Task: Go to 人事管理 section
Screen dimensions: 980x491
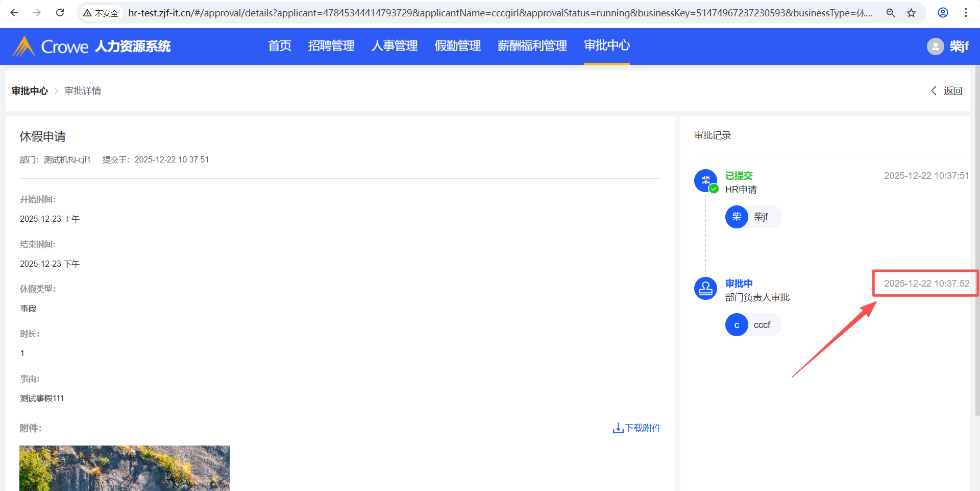Action: [x=395, y=46]
